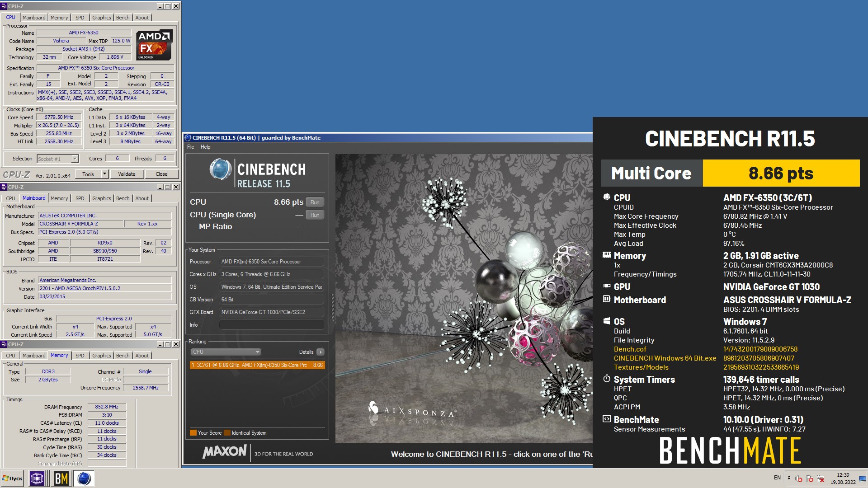
Task: Click the Uncore Frequency 2558.7 MHz value
Action: [146, 388]
